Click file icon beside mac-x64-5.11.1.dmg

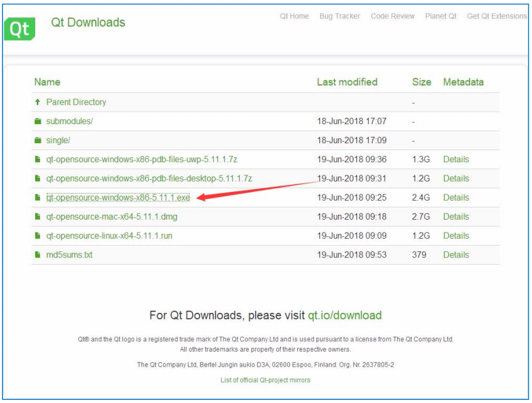[38, 217]
